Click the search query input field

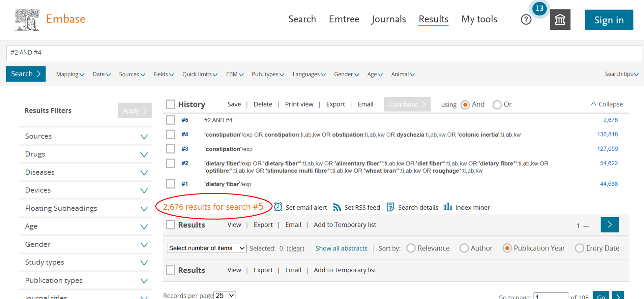click(323, 53)
